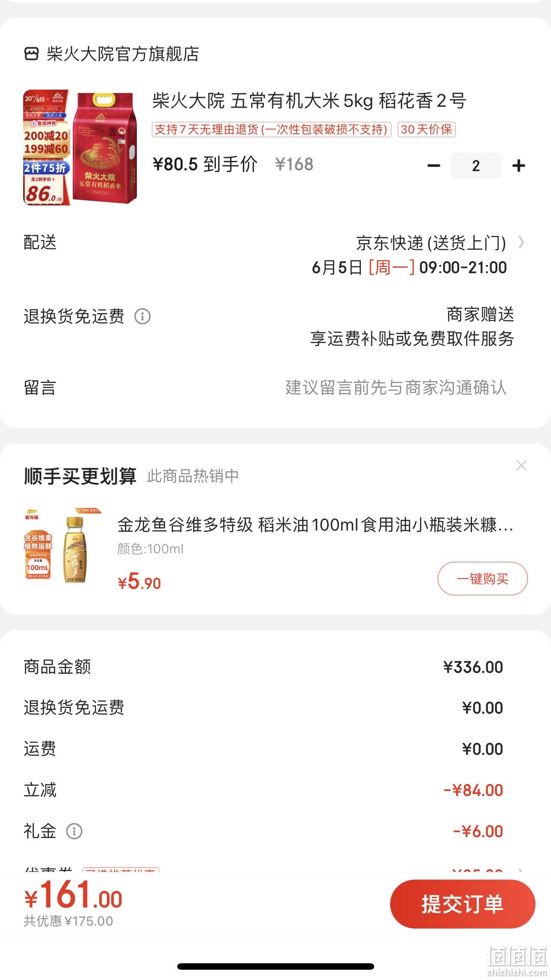The height and width of the screenshot is (980, 551).
Task: Tap 一键购买 to add the rice oil
Action: point(483,579)
